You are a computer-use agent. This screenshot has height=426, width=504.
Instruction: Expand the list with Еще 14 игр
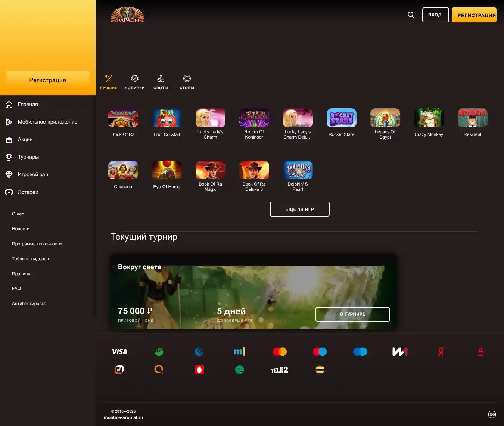[299, 209]
